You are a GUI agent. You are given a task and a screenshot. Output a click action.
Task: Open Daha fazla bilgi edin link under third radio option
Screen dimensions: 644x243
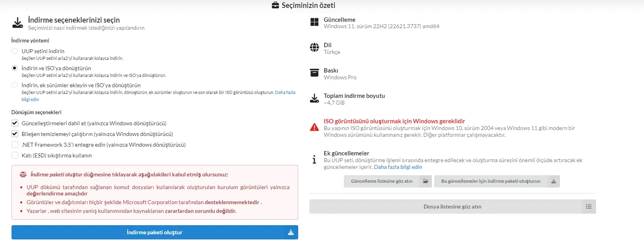[x=285, y=92]
